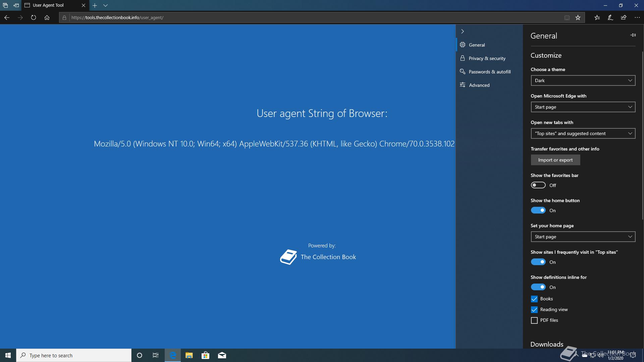This screenshot has width=644, height=362.
Task: Go to Privacy & security settings
Action: pos(487,58)
